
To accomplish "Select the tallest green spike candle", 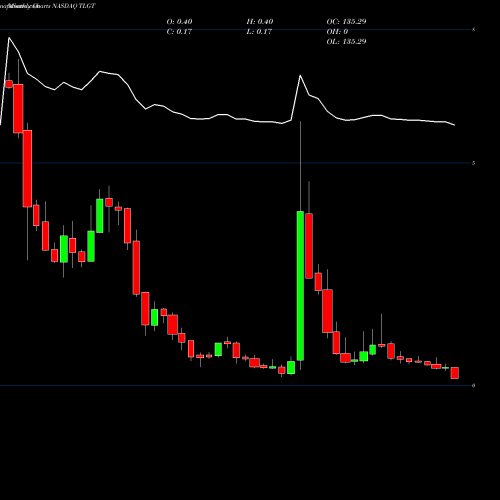I will (300, 286).
